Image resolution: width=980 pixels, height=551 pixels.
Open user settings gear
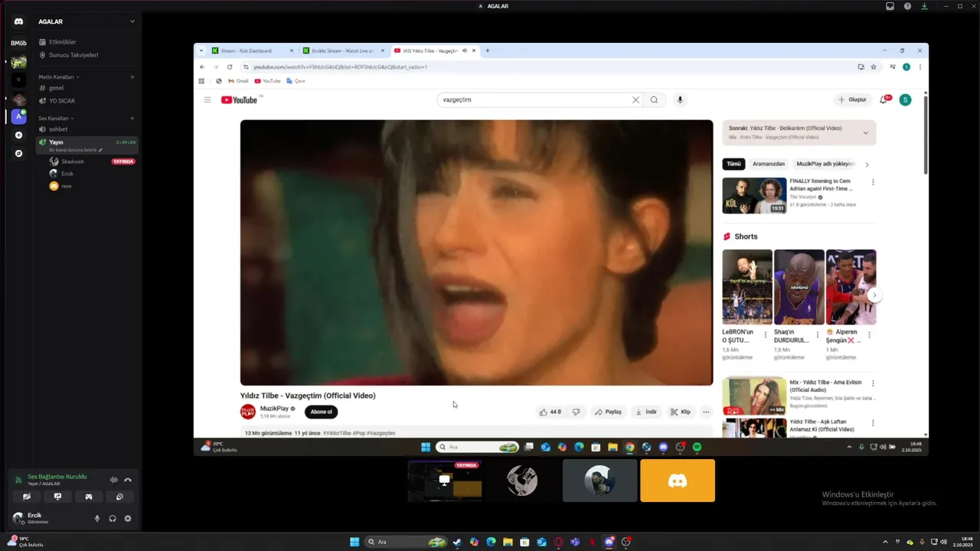coord(128,518)
